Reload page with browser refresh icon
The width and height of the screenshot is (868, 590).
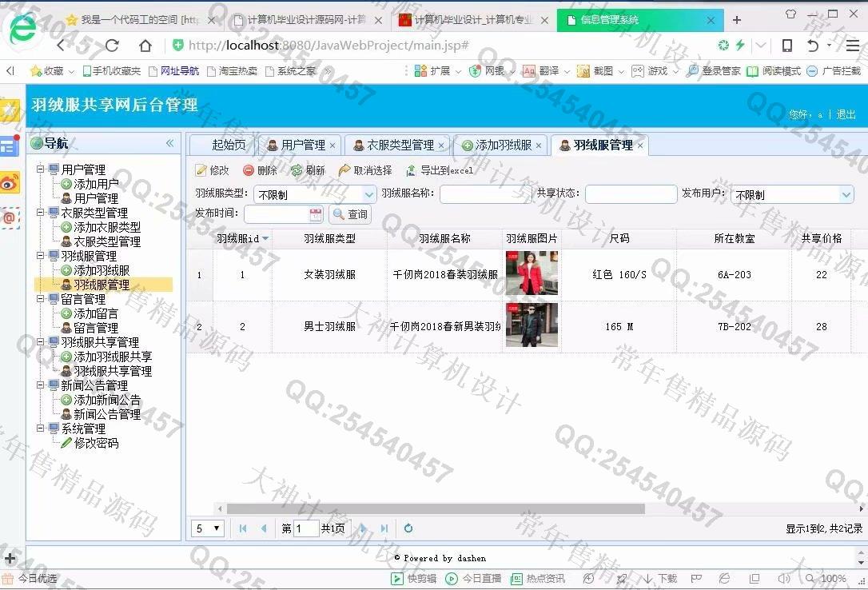[x=112, y=46]
